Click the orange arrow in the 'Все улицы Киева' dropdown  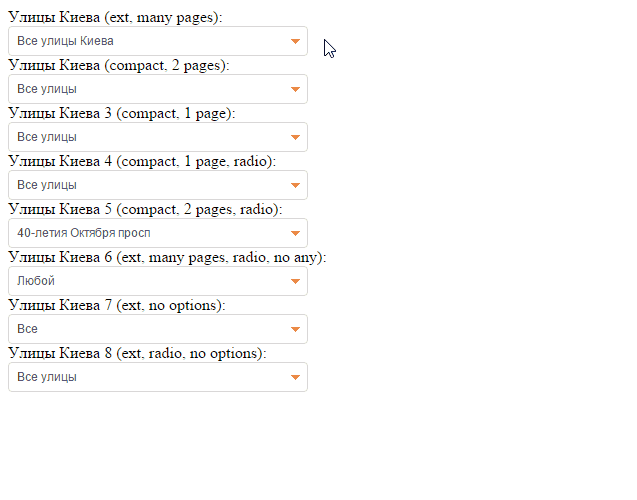pos(295,41)
